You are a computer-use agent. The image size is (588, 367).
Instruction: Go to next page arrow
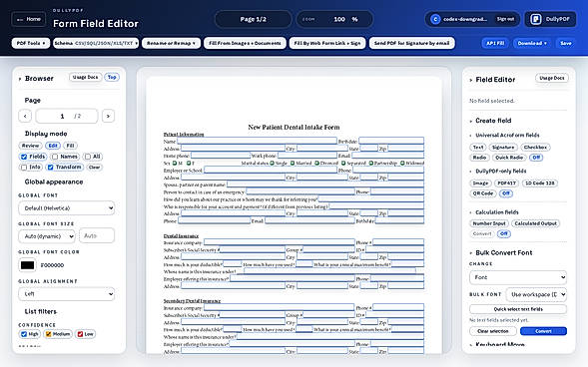(108, 116)
